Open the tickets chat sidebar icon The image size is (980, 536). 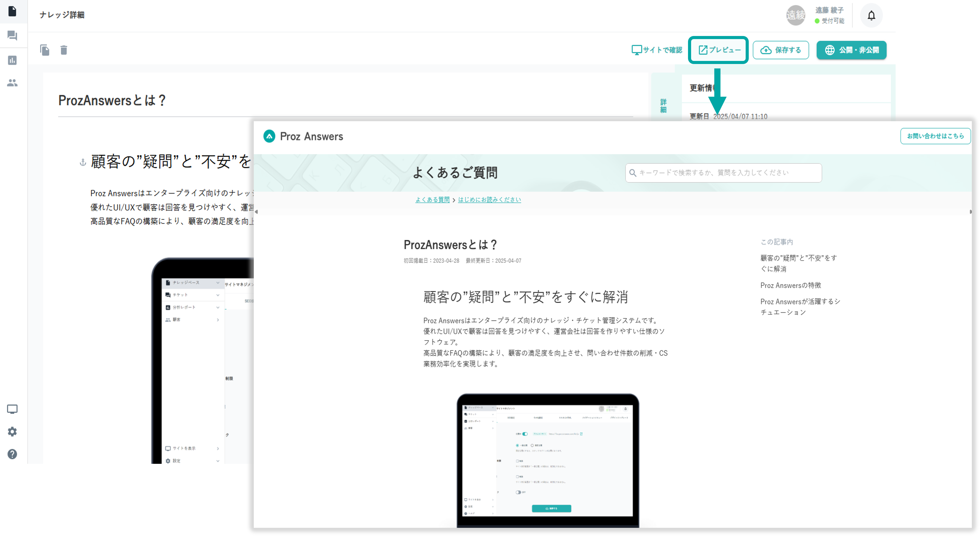12,36
